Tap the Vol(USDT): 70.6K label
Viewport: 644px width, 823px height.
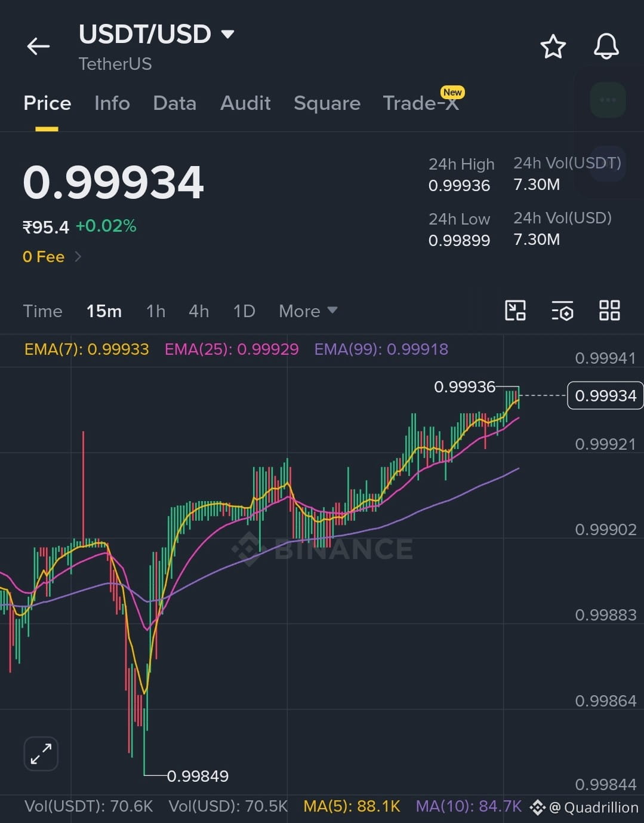[x=88, y=806]
